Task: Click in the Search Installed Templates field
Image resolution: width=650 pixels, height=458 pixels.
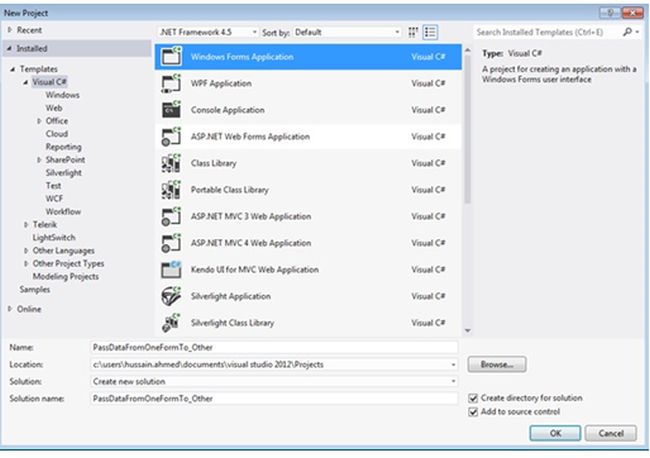Action: [x=547, y=32]
